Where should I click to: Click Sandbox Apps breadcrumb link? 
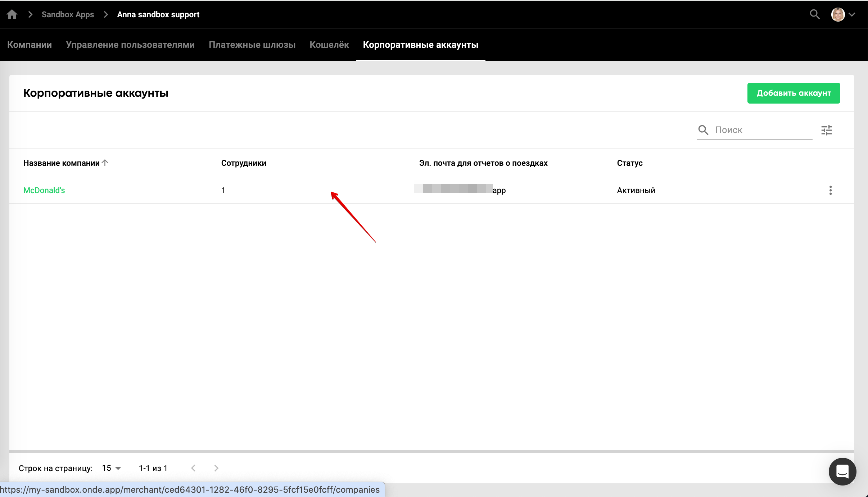(x=68, y=15)
